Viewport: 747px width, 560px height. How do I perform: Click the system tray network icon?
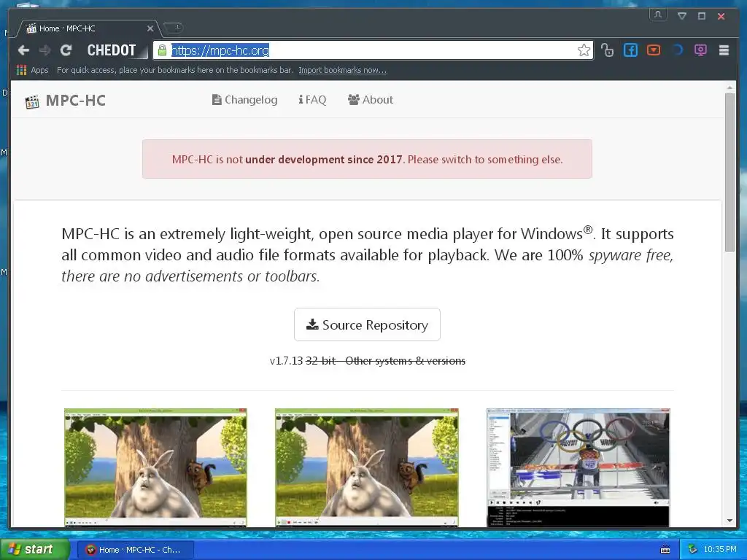[692, 550]
